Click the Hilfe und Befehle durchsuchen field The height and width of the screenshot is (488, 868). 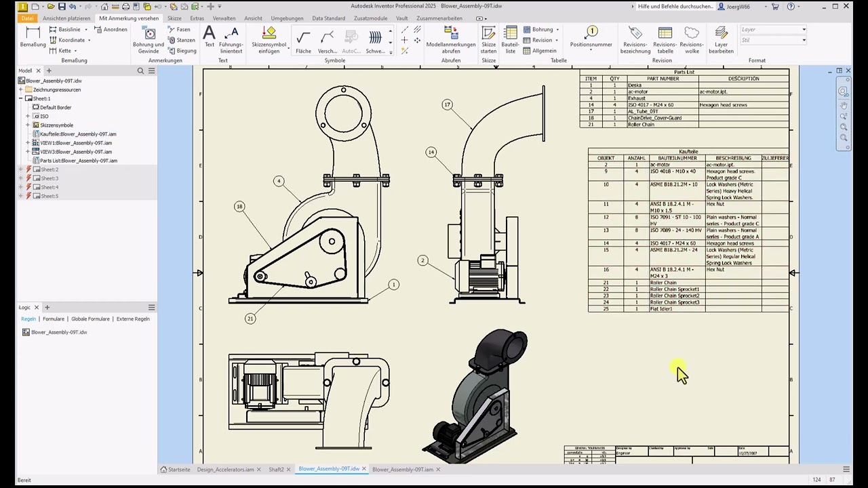(x=675, y=6)
